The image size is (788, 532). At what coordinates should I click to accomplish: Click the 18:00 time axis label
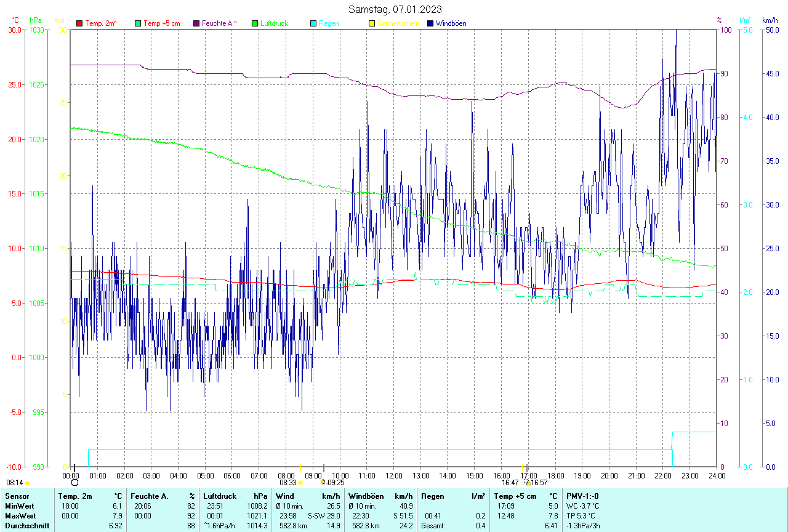[555, 475]
